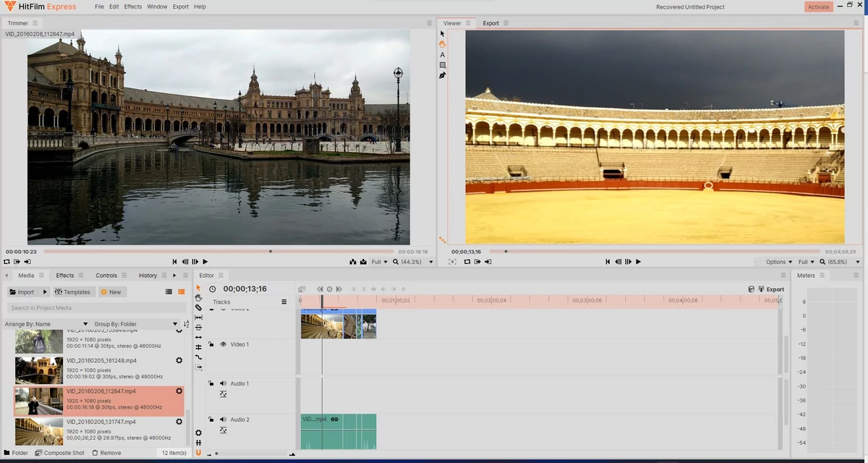Image resolution: width=868 pixels, height=463 pixels.
Task: Select the Rate Stretch tool in Editor
Action: point(198,357)
